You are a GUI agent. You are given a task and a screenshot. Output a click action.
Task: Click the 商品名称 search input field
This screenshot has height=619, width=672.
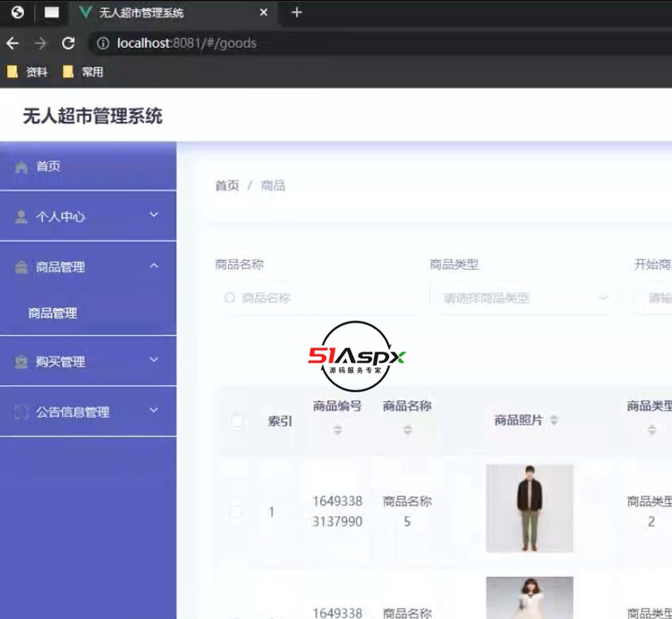tap(317, 298)
